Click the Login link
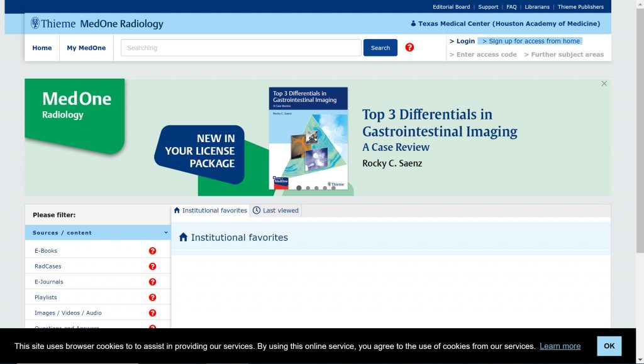Image resolution: width=644 pixels, height=364 pixels. coord(462,41)
